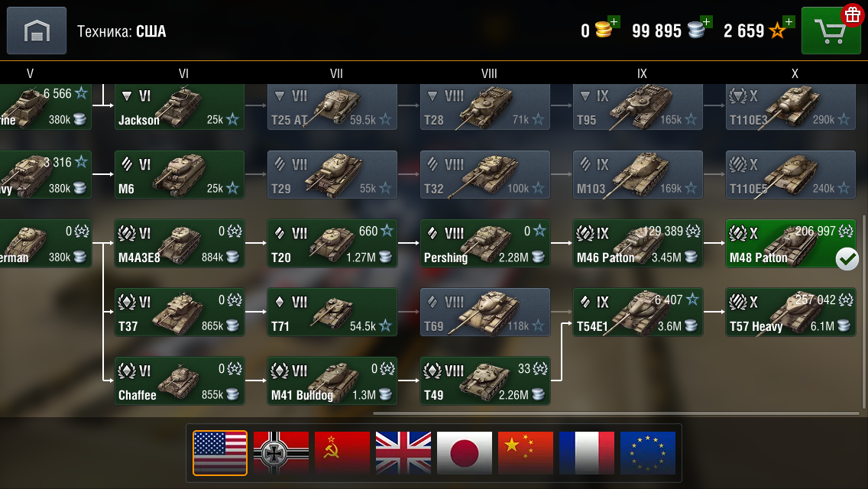
Task: Open the shopping cart store
Action: [x=831, y=31]
